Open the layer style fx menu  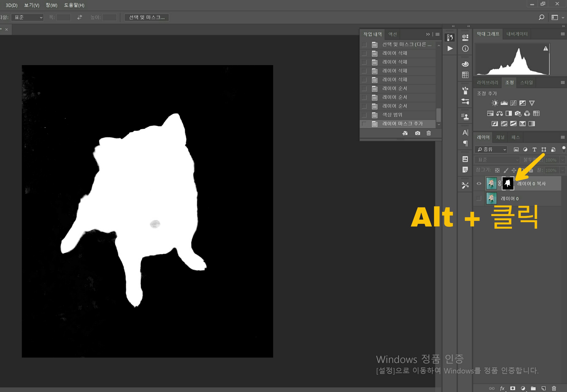502,388
